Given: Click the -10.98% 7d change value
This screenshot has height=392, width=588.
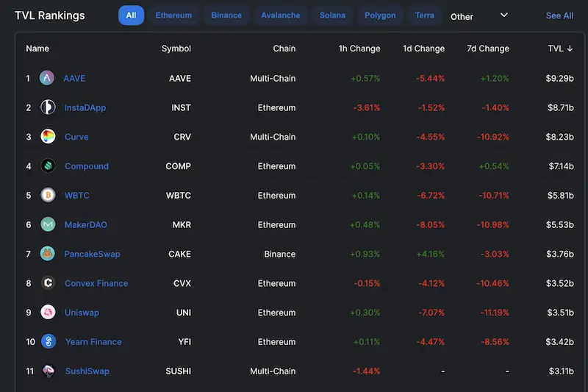Looking at the screenshot, I should point(492,225).
